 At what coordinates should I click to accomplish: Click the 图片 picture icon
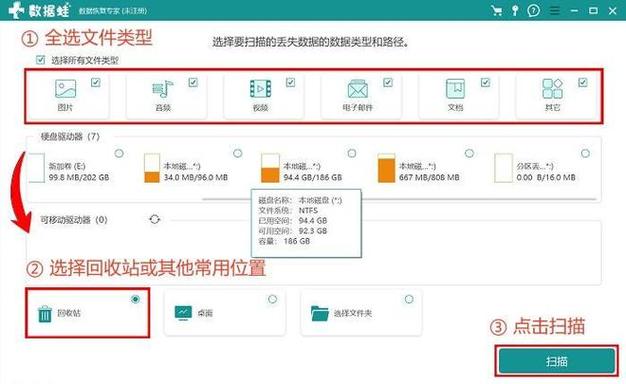click(65, 89)
